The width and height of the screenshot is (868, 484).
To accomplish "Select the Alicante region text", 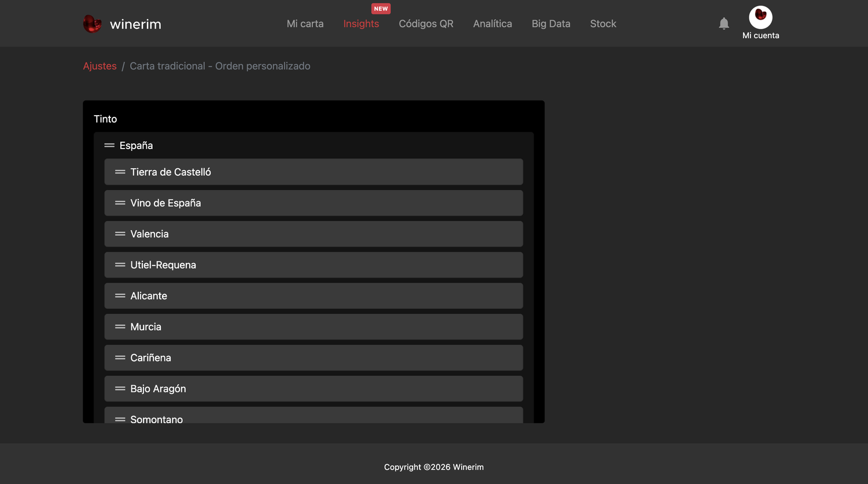I will (149, 295).
